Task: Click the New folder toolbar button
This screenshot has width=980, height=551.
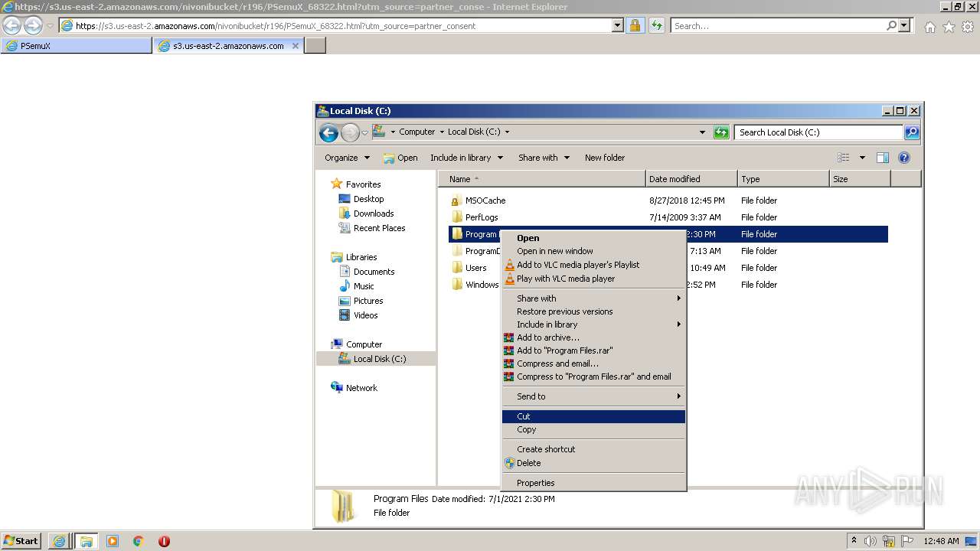Action: tap(605, 158)
